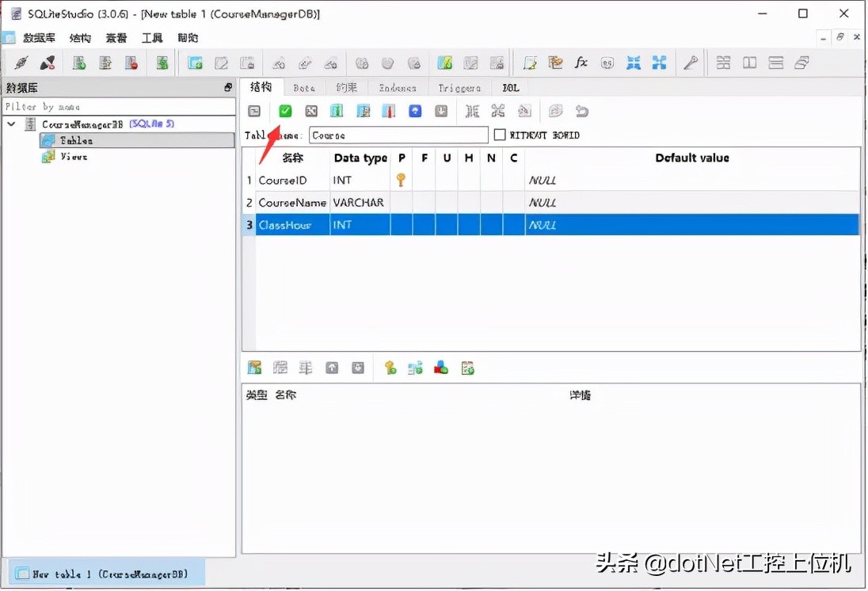Enable the WITHOUT ROWID checkbox
The height and width of the screenshot is (591, 868).
[x=500, y=135]
